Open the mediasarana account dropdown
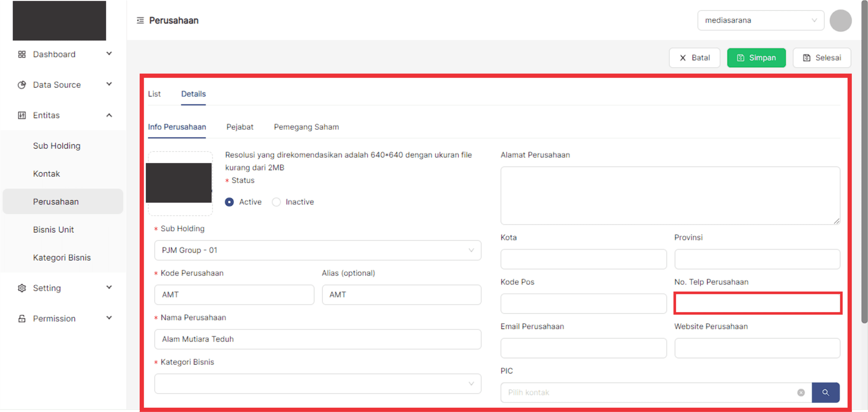Screen dimensions: 868x412 [760, 20]
